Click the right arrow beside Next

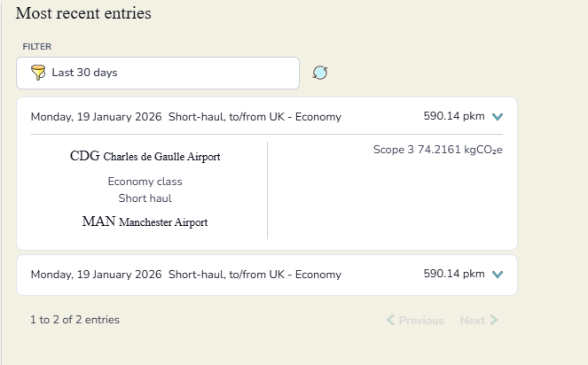coord(494,320)
